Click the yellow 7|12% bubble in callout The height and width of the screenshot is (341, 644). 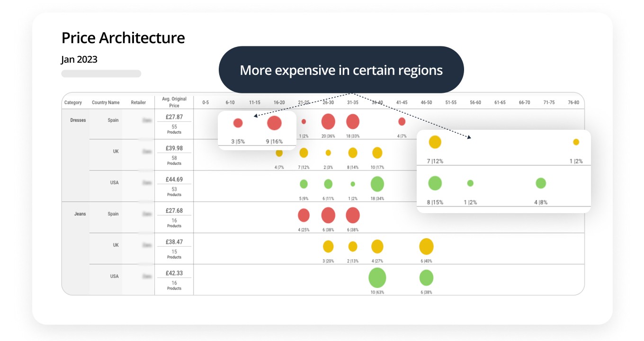[x=435, y=142]
